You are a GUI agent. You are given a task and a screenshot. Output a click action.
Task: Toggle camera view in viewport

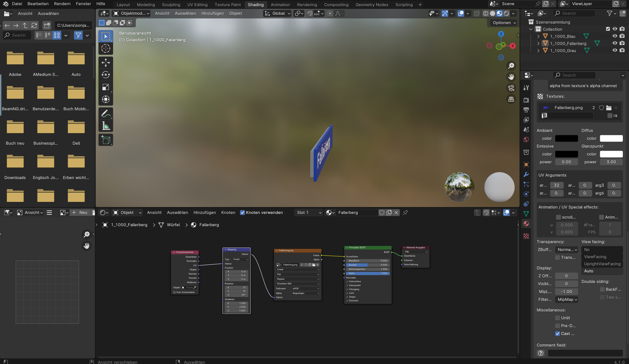[x=511, y=88]
